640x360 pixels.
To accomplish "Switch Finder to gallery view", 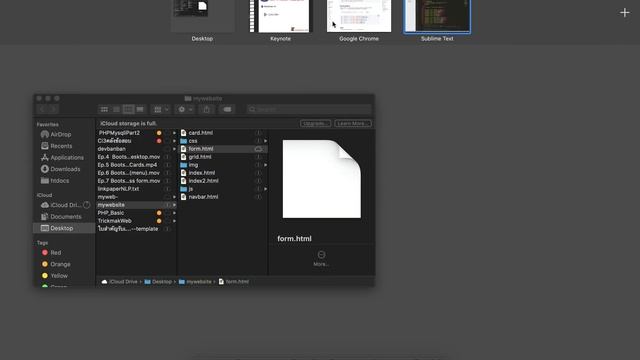I will point(140,109).
